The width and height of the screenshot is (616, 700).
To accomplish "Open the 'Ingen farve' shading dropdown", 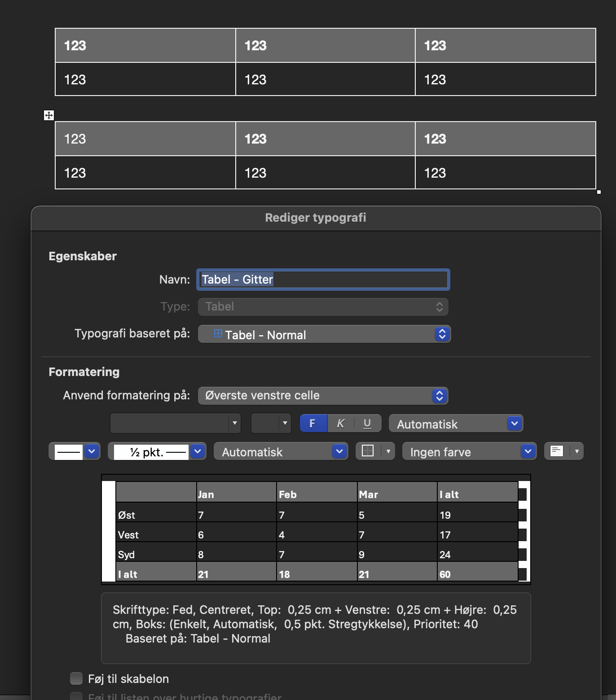I will tap(469, 451).
